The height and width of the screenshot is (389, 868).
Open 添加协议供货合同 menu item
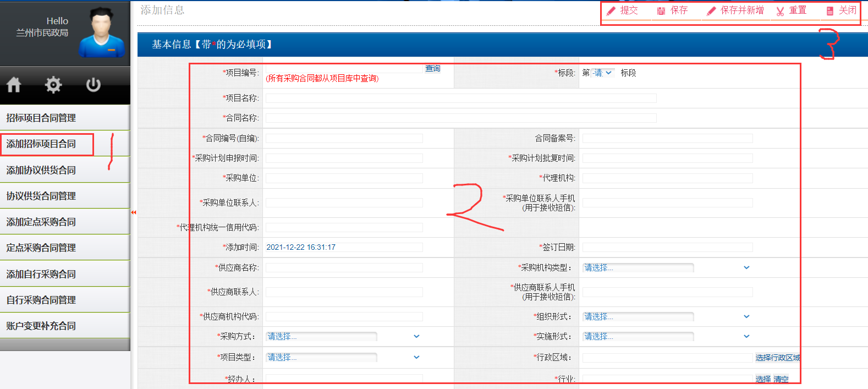click(x=65, y=170)
